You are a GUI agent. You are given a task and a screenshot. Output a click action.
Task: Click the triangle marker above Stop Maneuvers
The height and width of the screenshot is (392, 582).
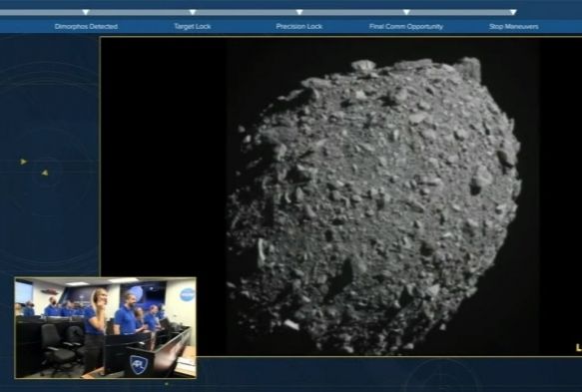click(x=513, y=12)
